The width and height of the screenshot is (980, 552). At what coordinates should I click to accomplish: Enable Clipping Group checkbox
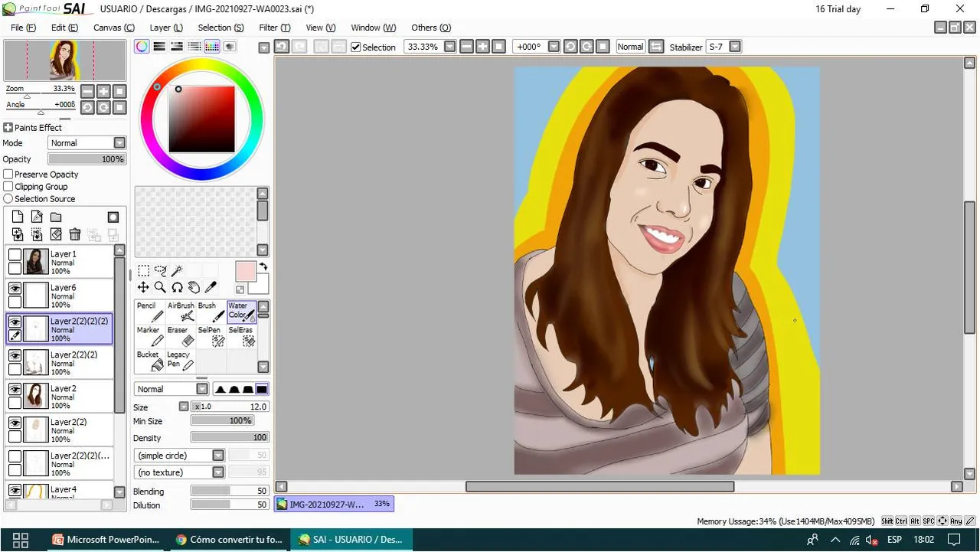pyautogui.click(x=8, y=187)
